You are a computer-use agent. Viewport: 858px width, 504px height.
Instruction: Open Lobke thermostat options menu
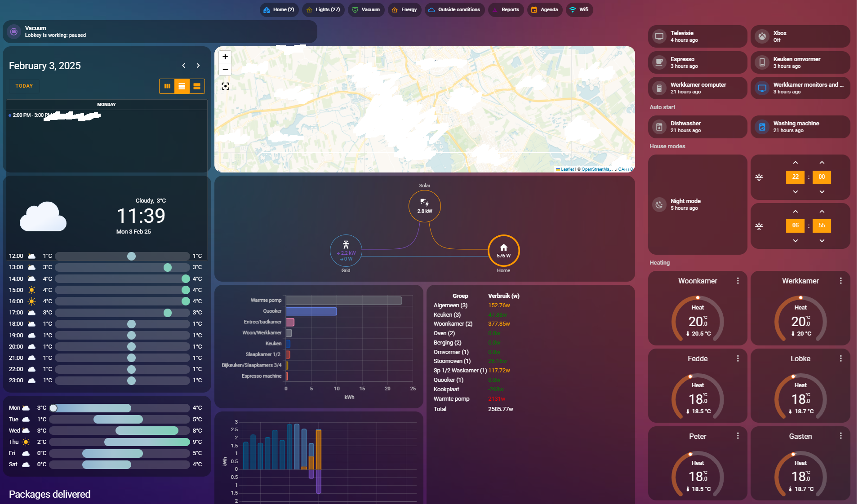click(840, 358)
